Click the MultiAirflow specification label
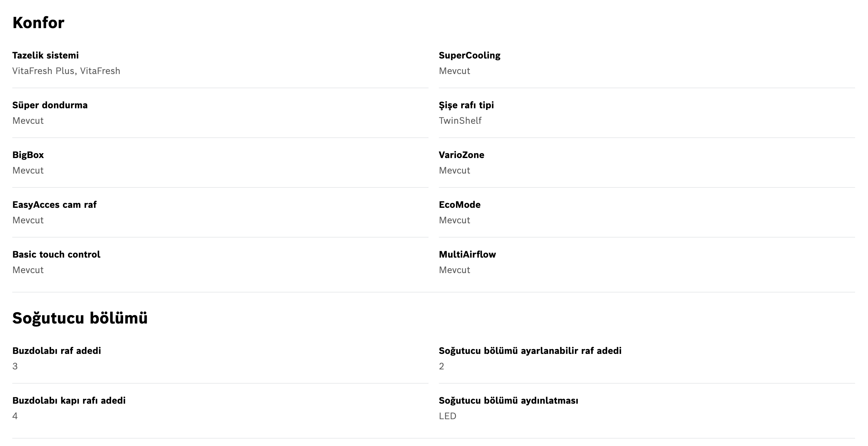The image size is (868, 446). click(x=467, y=255)
